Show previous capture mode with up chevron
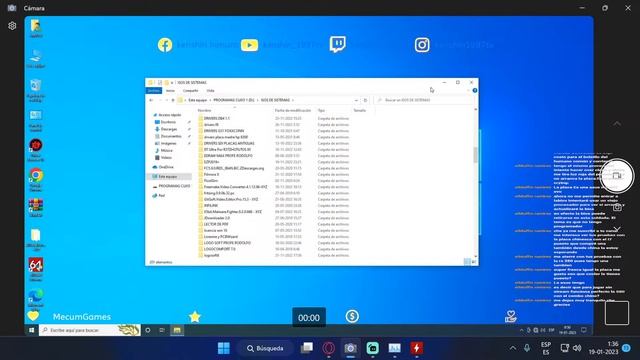This screenshot has height=360, width=640. [617, 123]
